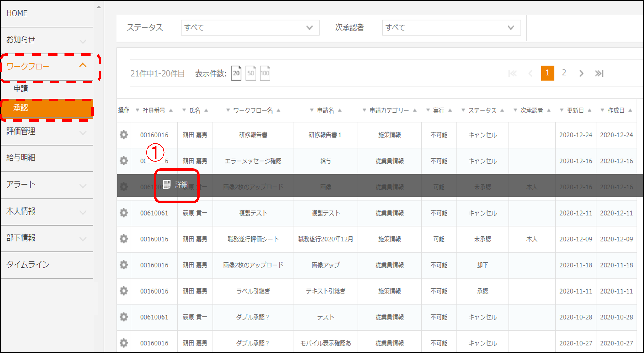Go to page 2
Image resolution: width=644 pixels, height=353 pixels.
pos(564,73)
